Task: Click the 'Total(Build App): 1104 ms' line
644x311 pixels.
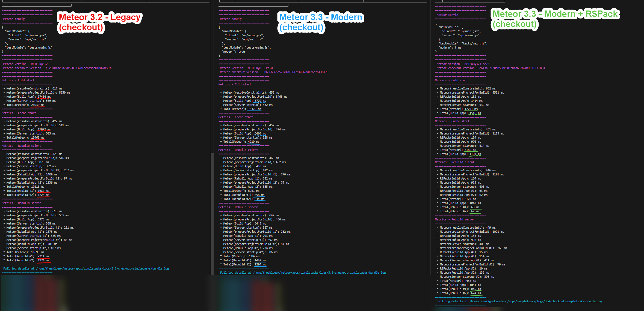Action: (x=459, y=154)
